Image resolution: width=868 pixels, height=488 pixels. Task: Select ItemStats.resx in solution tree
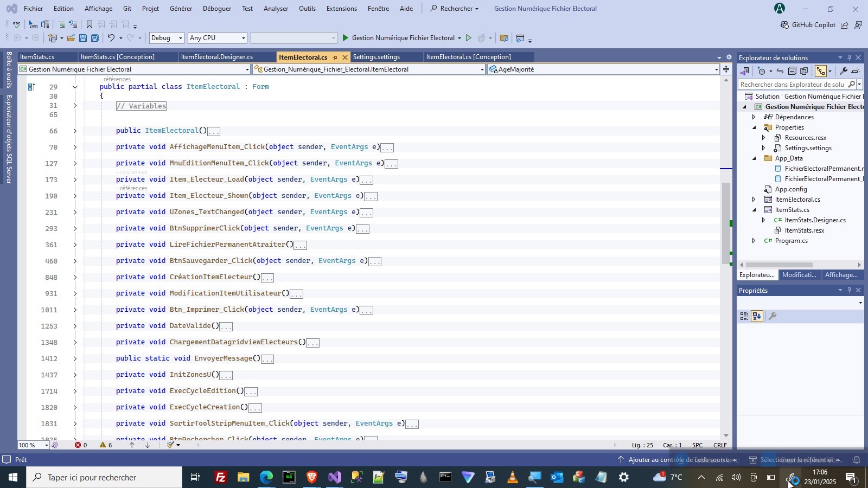coord(804,230)
